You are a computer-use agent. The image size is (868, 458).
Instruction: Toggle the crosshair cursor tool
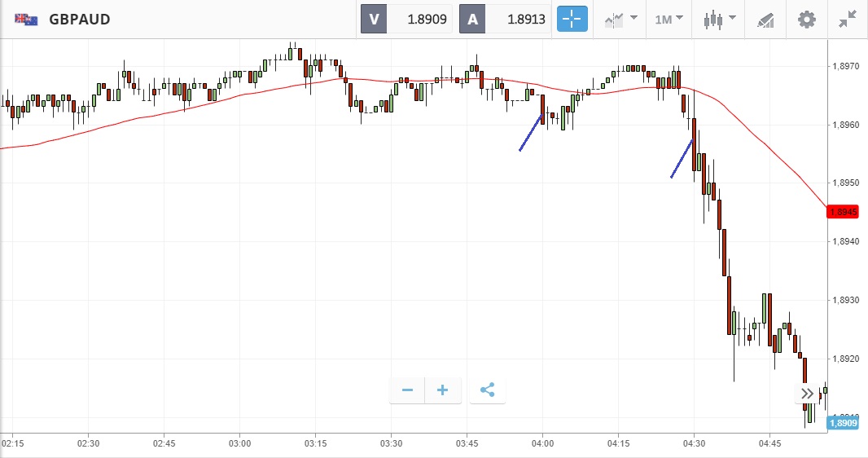pos(572,19)
